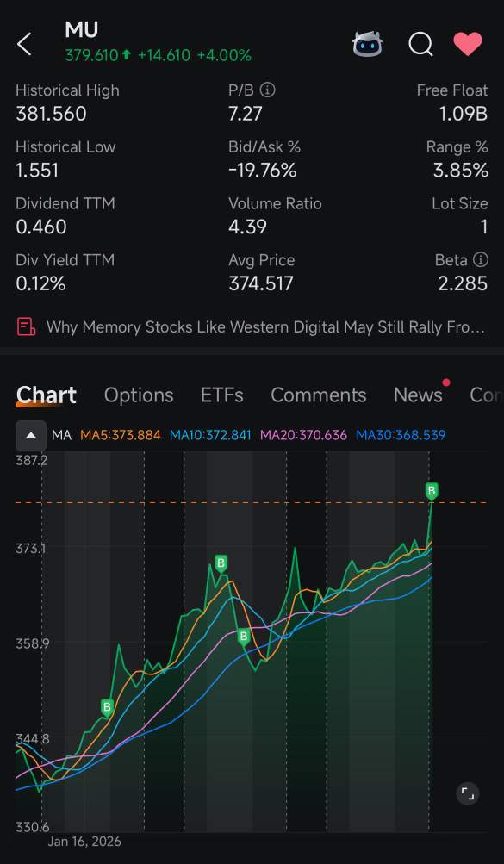
Task: Open the News tab
Action: coord(418,395)
